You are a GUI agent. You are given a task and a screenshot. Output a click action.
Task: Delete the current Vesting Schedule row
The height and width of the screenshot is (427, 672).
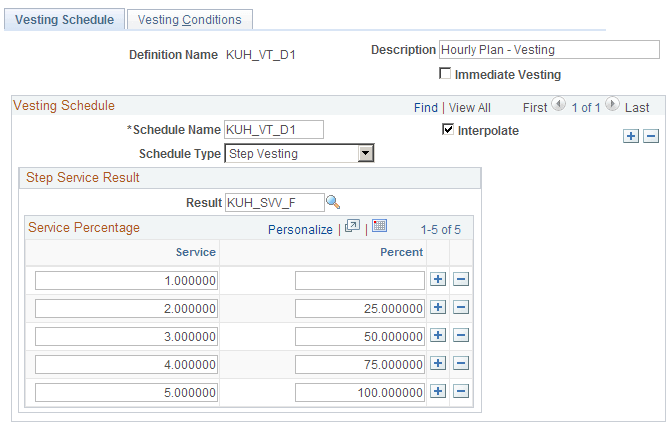click(651, 136)
